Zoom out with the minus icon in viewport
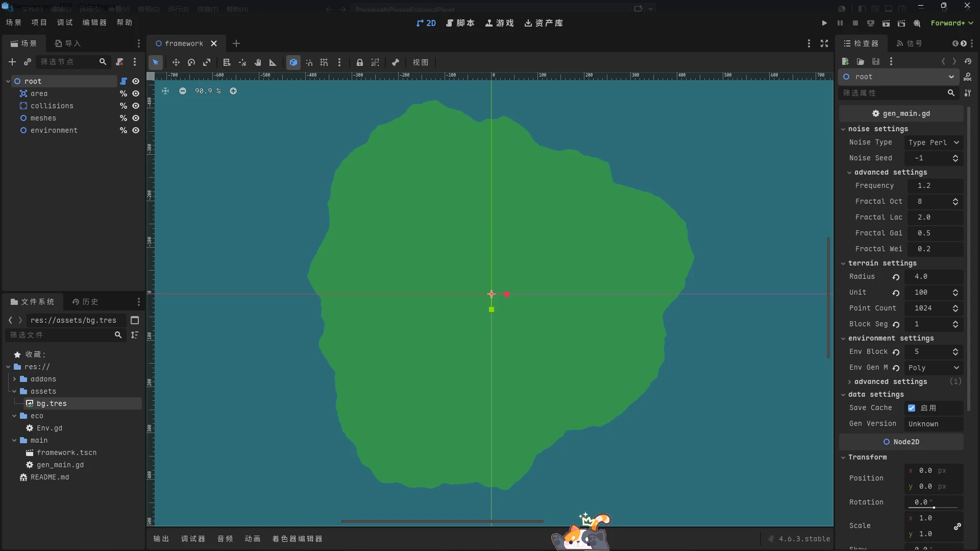This screenshot has height=551, width=980. click(183, 91)
